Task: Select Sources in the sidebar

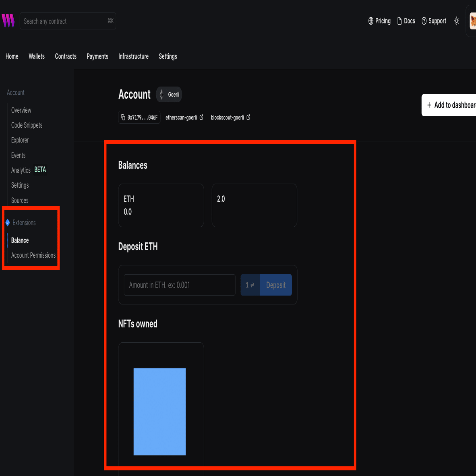Action: coord(20,201)
